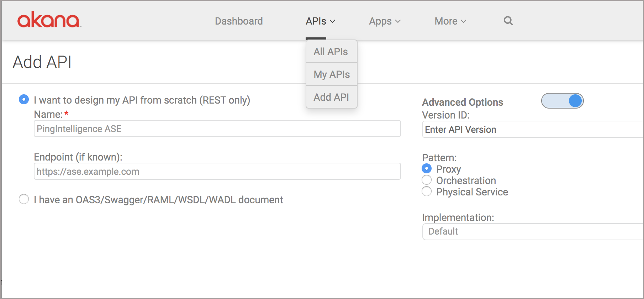
Task: Select design API from scratch option
Action: click(x=24, y=99)
